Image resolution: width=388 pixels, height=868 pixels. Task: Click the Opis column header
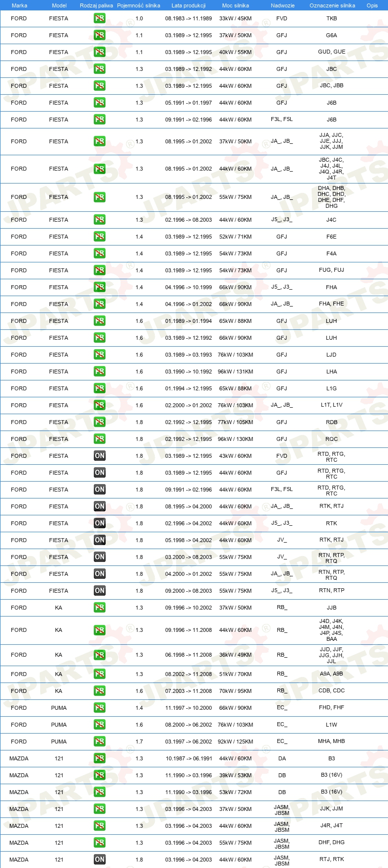[x=372, y=5]
